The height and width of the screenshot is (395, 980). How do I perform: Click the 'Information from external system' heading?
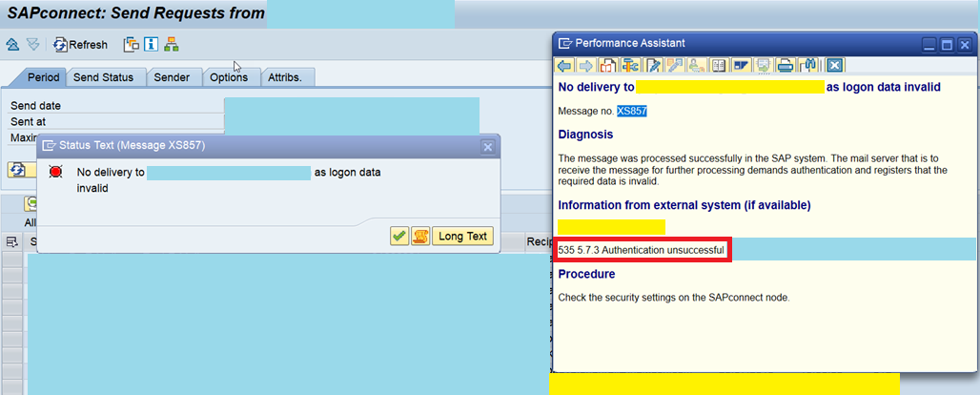[684, 205]
